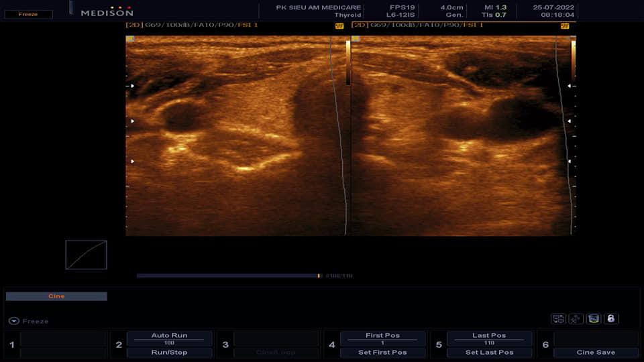The image size is (644, 362).
Task: Click the tools icon beside the storage icon
Action: [x=576, y=318]
